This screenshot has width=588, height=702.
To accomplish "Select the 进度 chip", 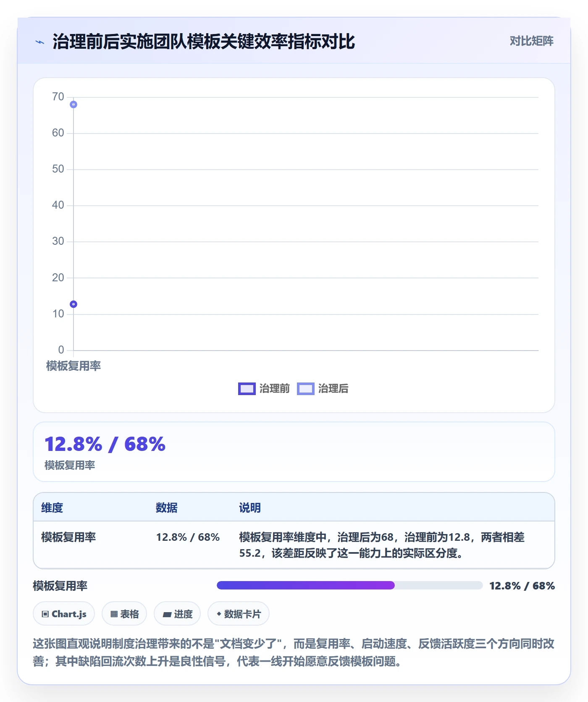I will click(177, 614).
